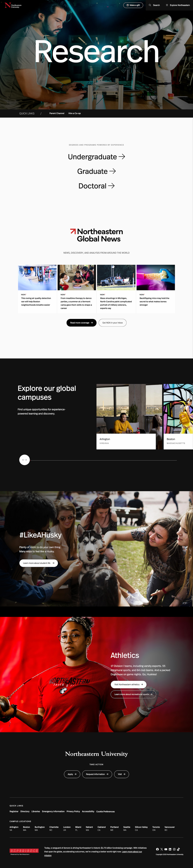Open the Oakland CA campus location link
Image resolution: width=193 pixels, height=868 pixels.
pos(102,828)
